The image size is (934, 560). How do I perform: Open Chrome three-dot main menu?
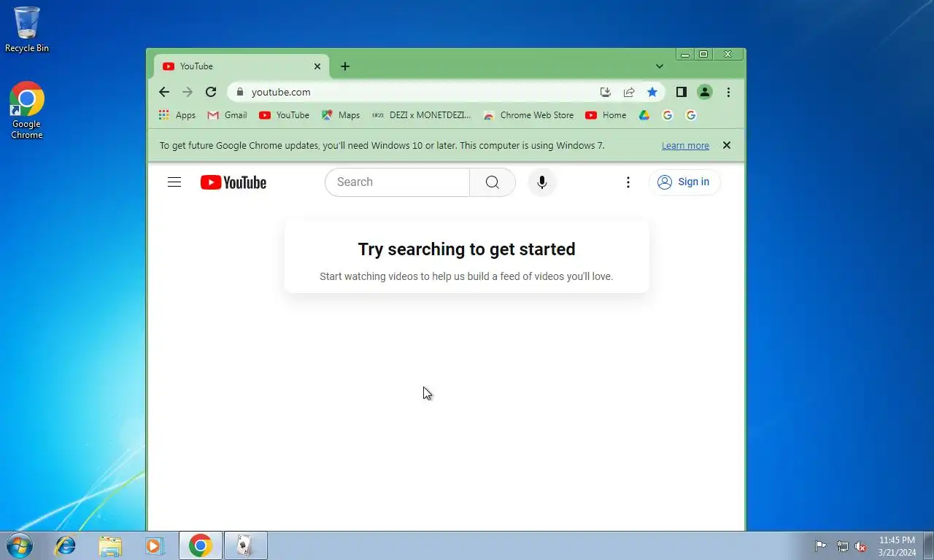pos(728,92)
